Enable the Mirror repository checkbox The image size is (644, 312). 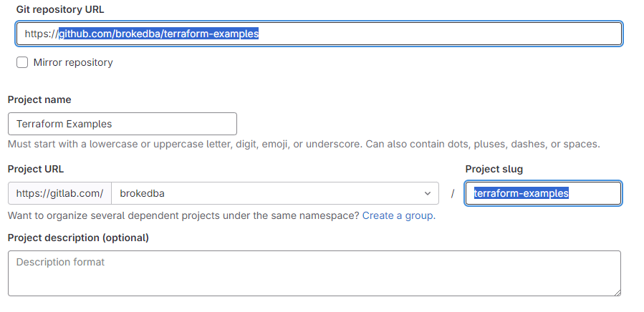click(22, 62)
